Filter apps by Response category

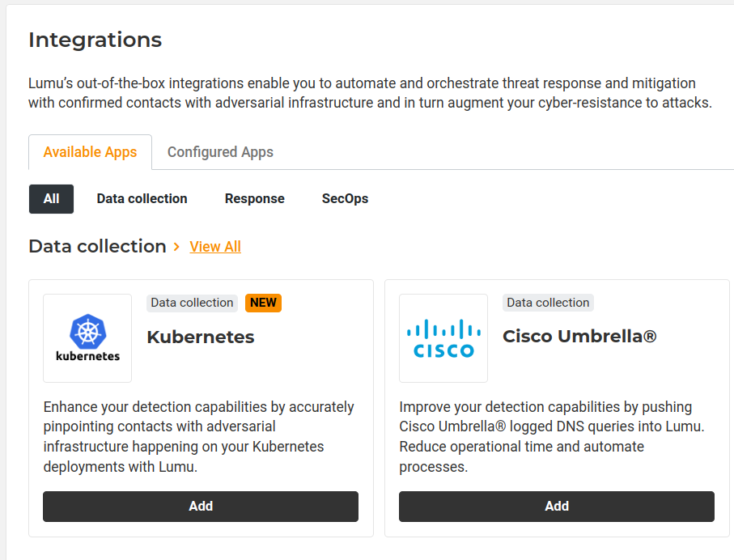pyautogui.click(x=255, y=199)
